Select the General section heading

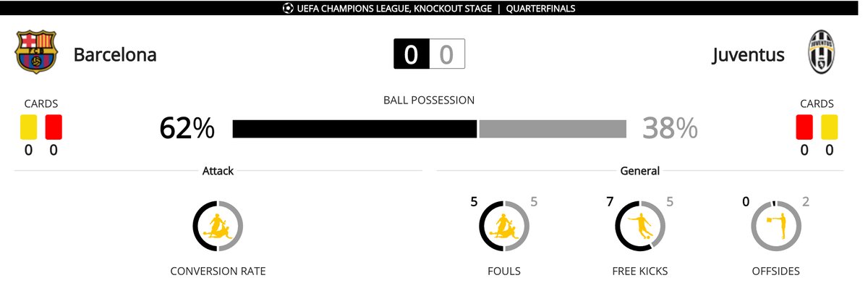click(x=639, y=172)
